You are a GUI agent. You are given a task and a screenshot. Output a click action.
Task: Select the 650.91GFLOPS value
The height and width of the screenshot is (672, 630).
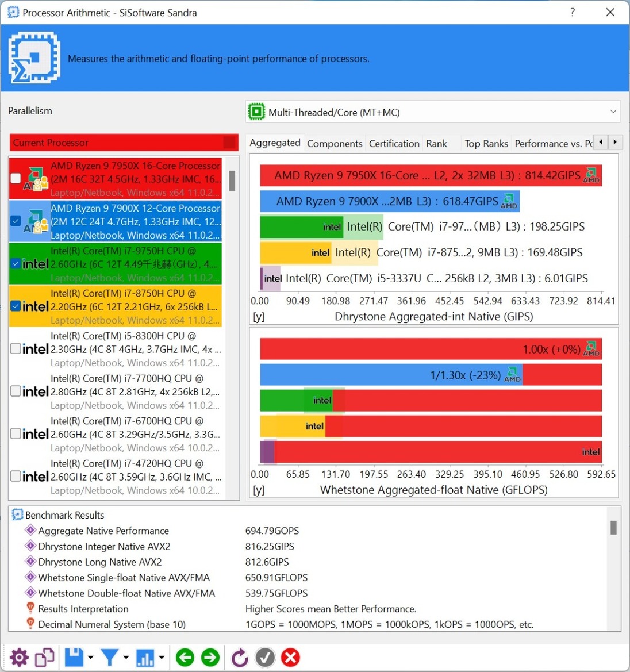(x=276, y=577)
